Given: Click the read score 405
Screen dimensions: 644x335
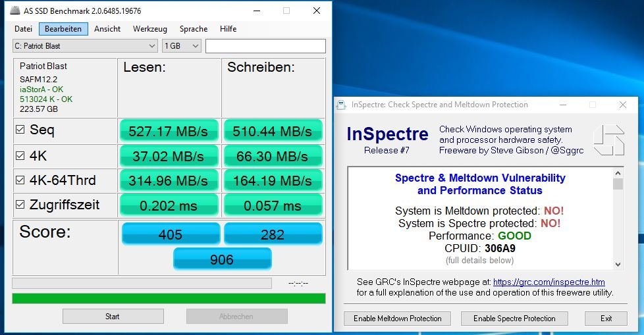Looking at the screenshot, I should (x=171, y=234).
